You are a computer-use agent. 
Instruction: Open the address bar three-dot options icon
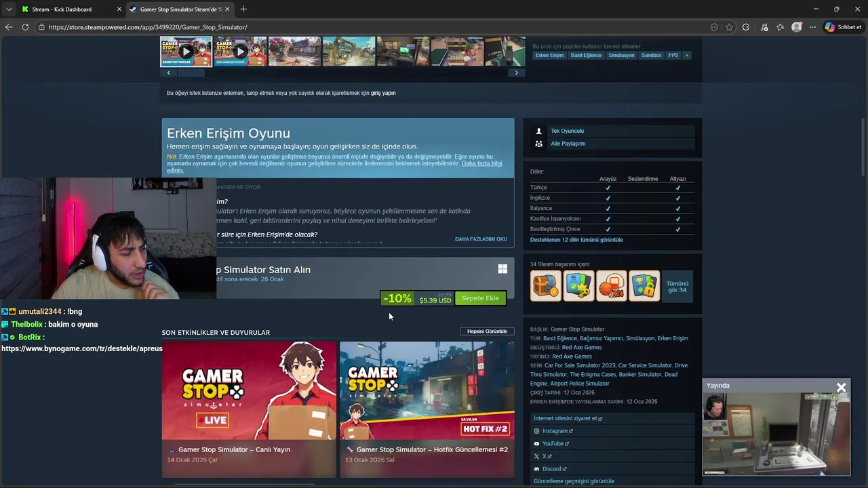[x=714, y=27]
